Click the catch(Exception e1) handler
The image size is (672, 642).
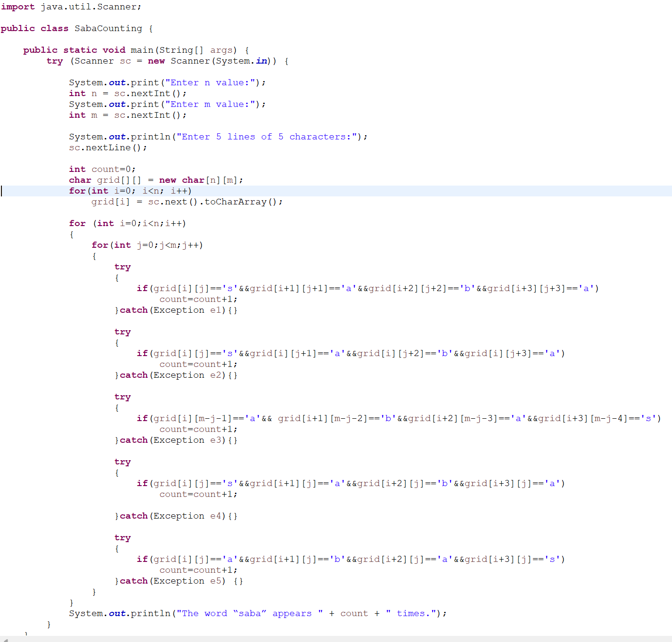174,310
